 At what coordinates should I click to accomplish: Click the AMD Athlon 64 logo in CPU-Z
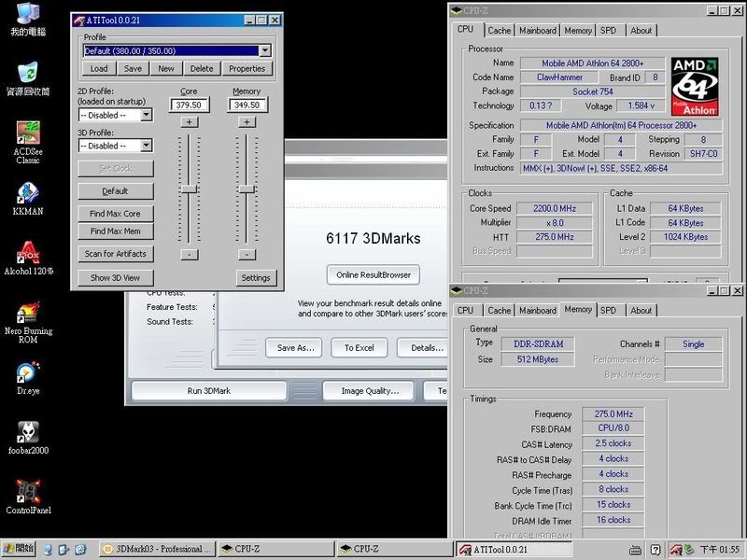point(695,87)
